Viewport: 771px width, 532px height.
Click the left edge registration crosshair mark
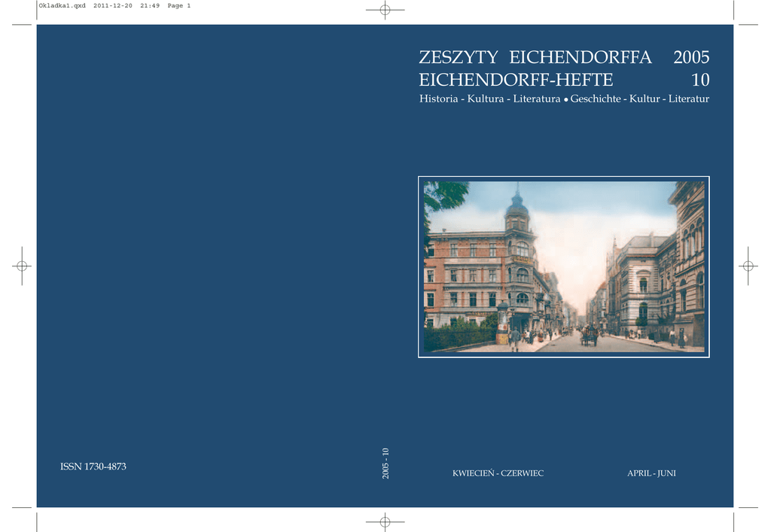22,266
